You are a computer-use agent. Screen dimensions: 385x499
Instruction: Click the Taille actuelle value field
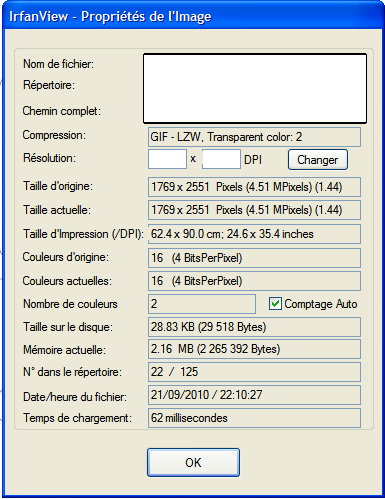pyautogui.click(x=254, y=210)
